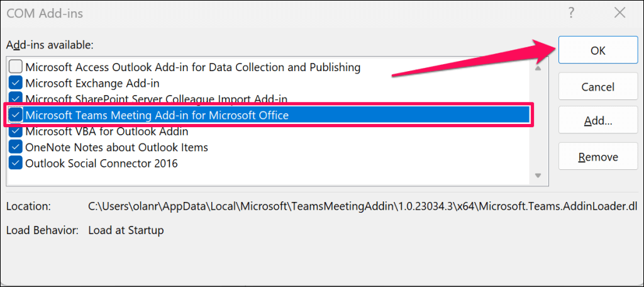Highlight the OneNote Notes about Outlook Items entry
Screen dimensions: 644x287
click(116, 147)
